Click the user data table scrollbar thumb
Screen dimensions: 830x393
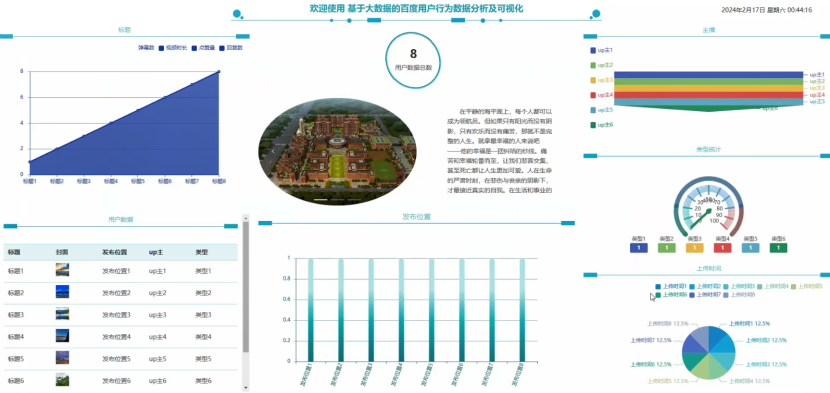pos(246,287)
